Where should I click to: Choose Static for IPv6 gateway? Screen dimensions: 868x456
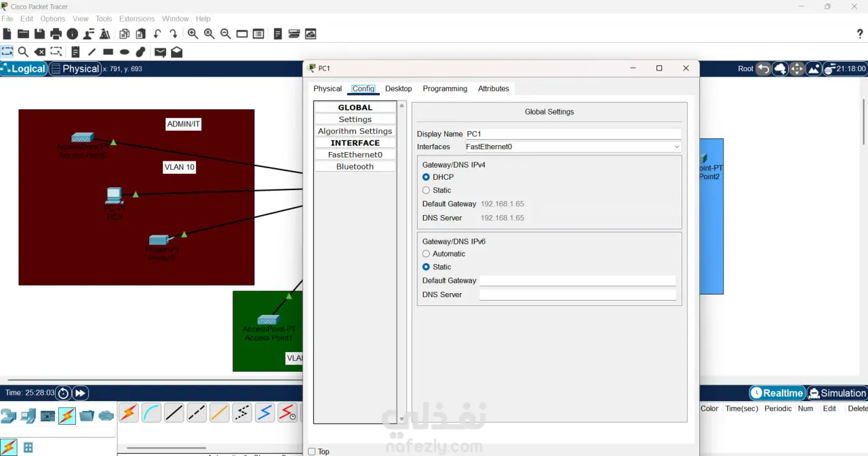(426, 267)
